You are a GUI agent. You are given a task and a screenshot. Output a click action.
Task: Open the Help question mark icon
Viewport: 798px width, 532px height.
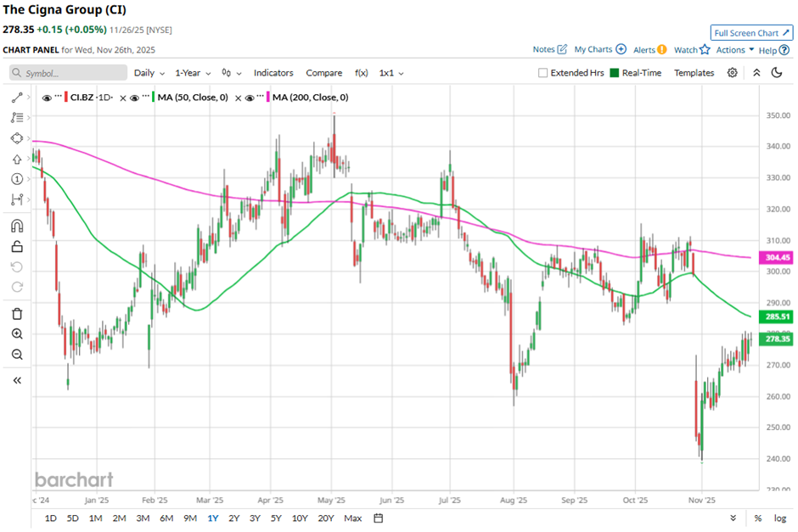point(784,50)
